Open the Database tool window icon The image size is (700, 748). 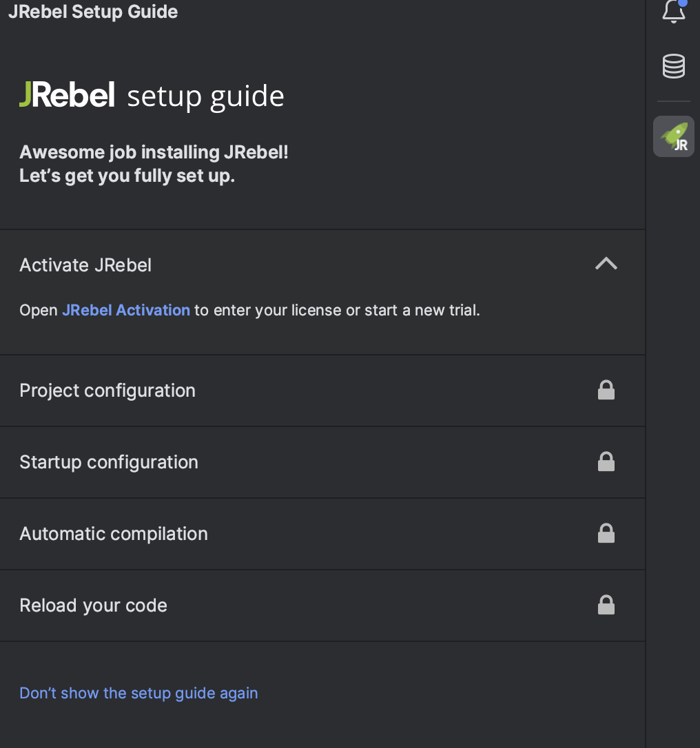[x=673, y=66]
